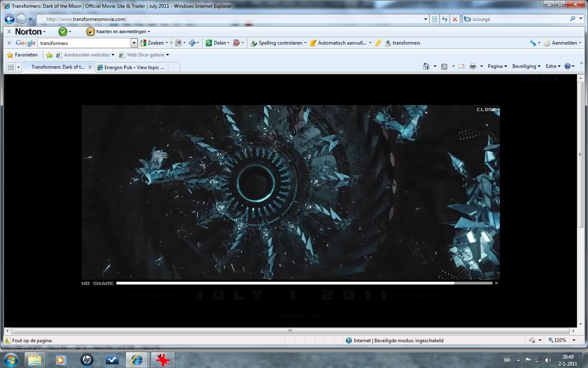
Task: Click Spelling controleren button
Action: pos(278,43)
